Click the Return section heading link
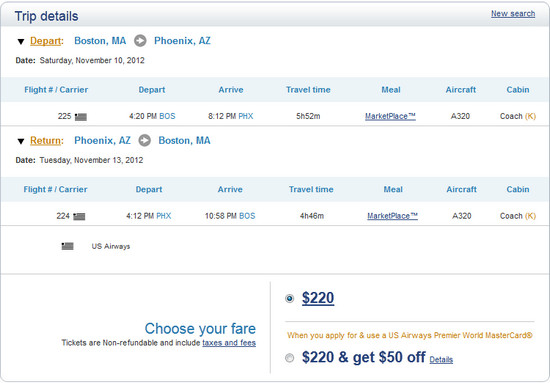This screenshot has height=383, width=550. (x=46, y=141)
